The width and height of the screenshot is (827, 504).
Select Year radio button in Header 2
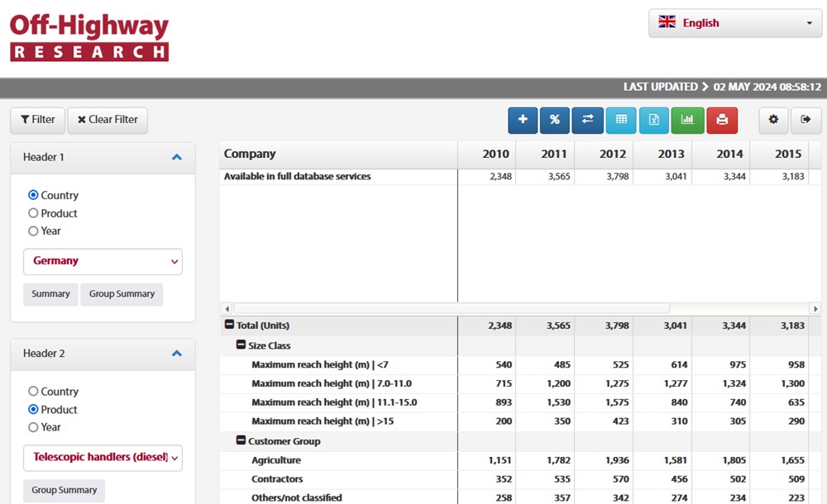pyautogui.click(x=32, y=427)
